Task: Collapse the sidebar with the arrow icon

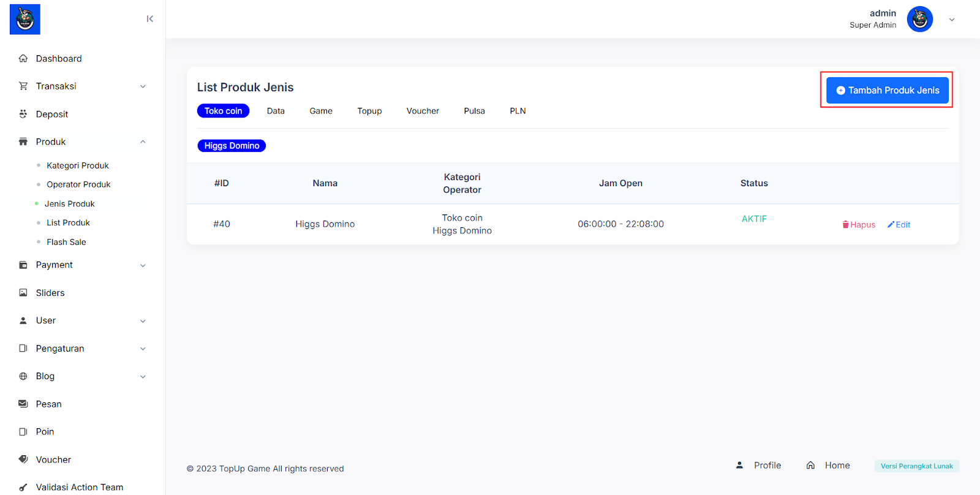Action: 150,19
